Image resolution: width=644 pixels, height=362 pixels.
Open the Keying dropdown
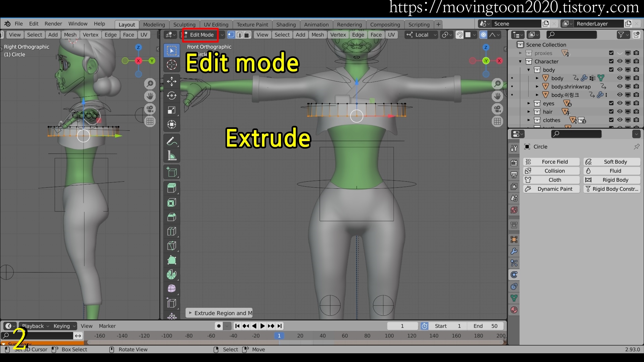(x=64, y=326)
